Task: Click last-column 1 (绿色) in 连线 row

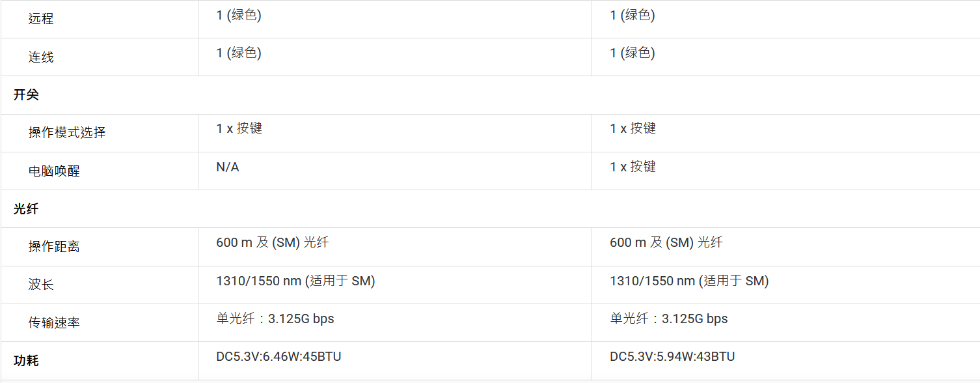Action: [x=633, y=53]
